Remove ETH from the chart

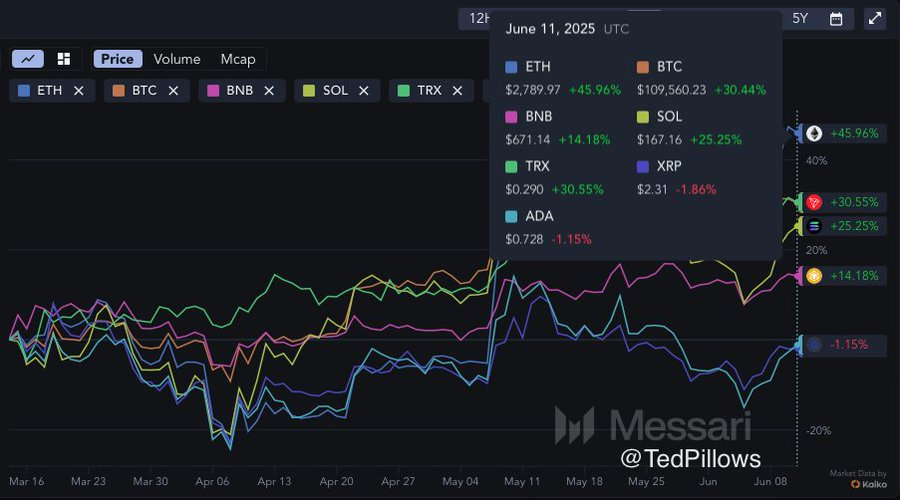coord(79,91)
